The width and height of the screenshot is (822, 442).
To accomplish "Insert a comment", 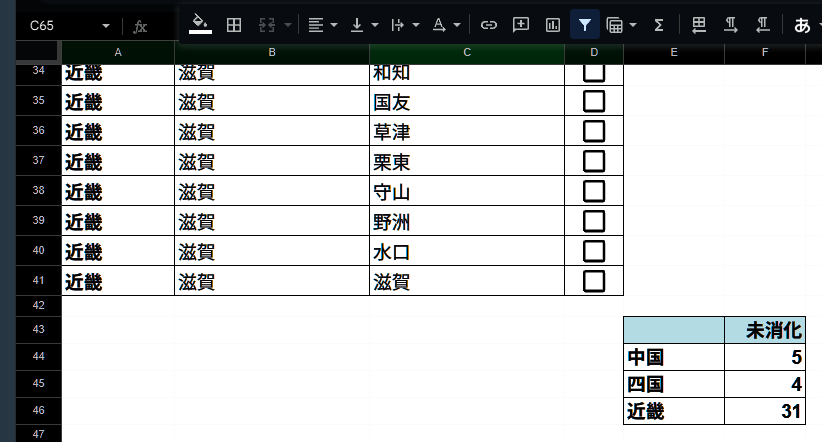I will click(521, 25).
